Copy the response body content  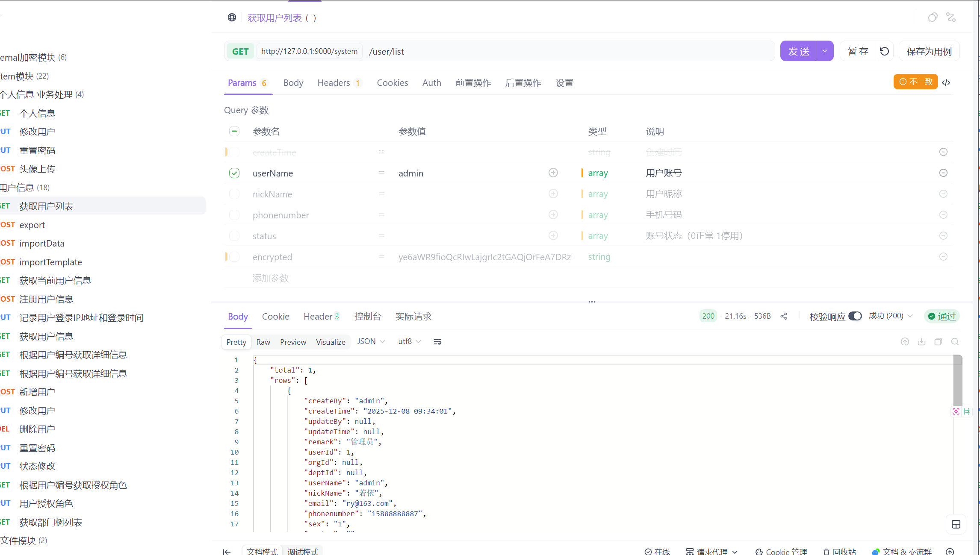tap(938, 342)
